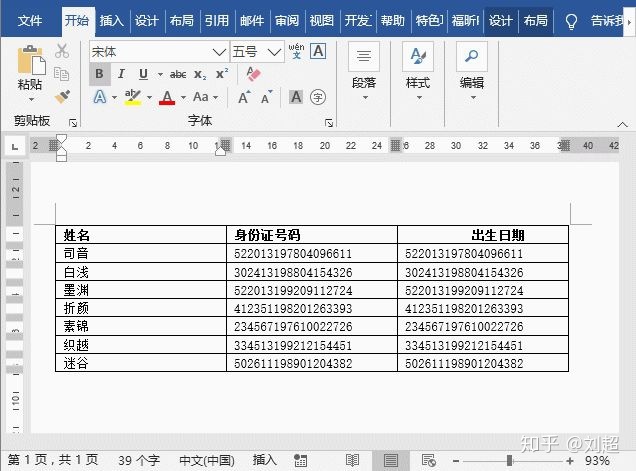636x471 pixels.
Task: Switch to Read Mode view
Action: 352,460
